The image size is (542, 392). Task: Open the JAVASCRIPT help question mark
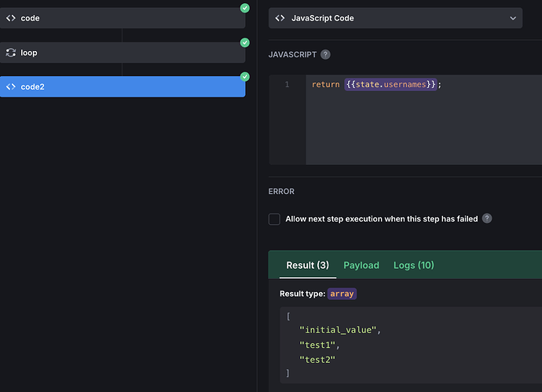(325, 55)
